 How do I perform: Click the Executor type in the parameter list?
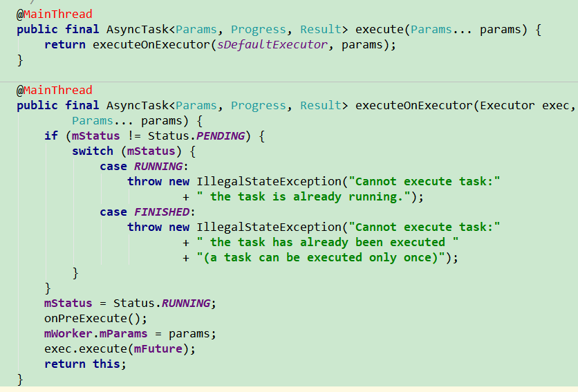click(x=507, y=106)
